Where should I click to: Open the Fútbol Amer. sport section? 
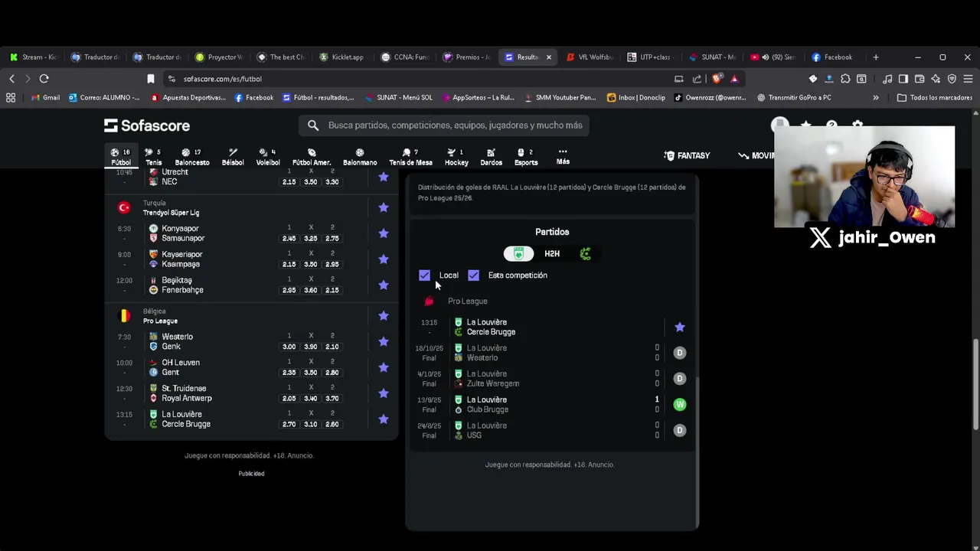[x=312, y=157]
